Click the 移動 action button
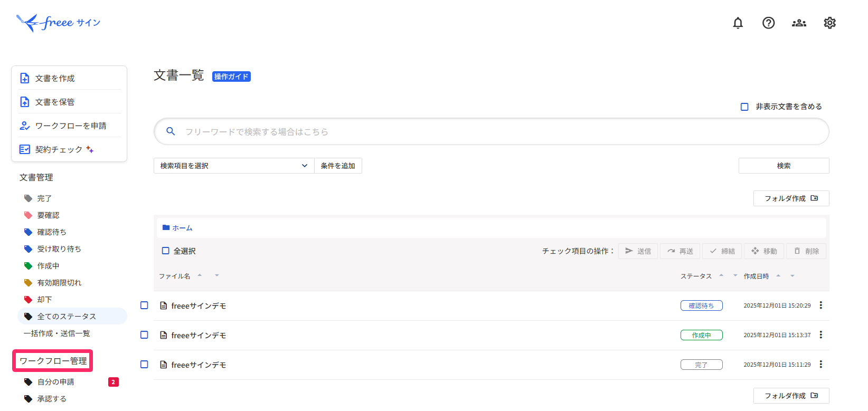868x411 pixels. click(764, 251)
